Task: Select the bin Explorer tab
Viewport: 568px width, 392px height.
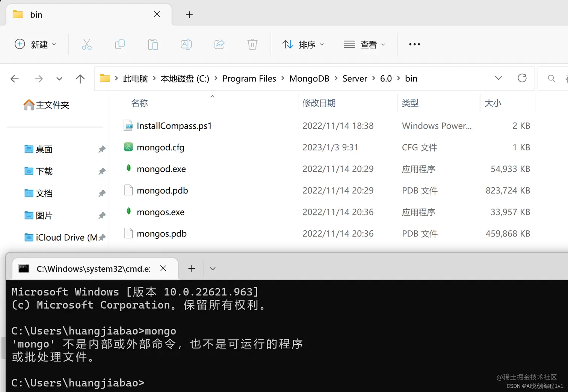Action: click(x=89, y=15)
